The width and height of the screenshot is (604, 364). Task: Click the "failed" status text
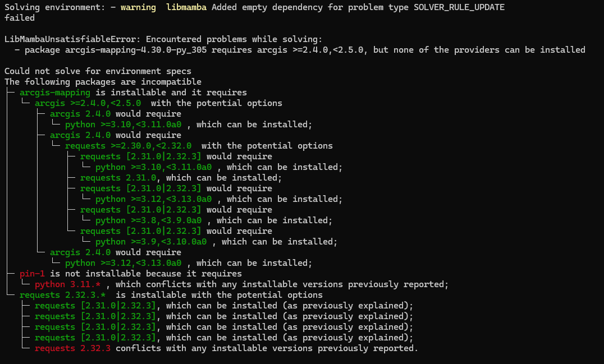[19, 17]
